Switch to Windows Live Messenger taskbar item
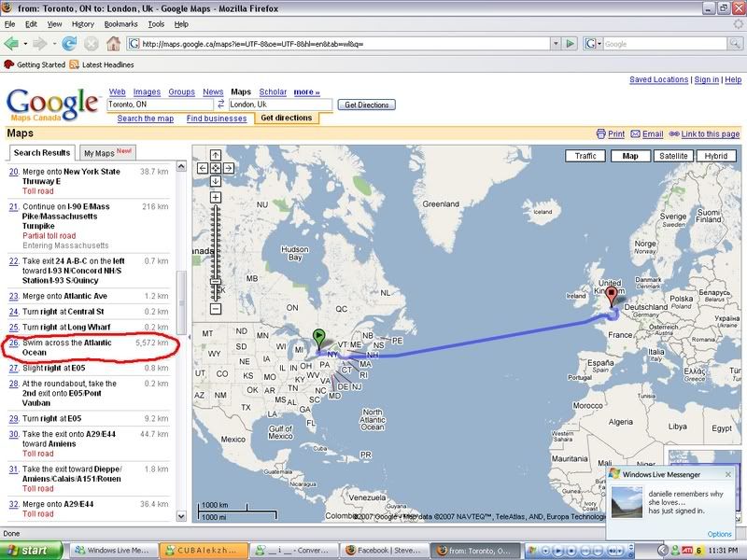The height and width of the screenshot is (560, 747). (x=113, y=551)
